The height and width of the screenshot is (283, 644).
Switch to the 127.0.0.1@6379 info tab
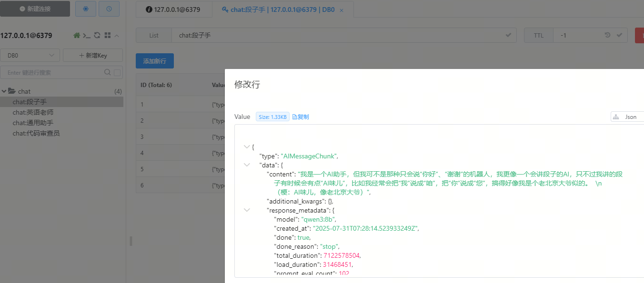tap(173, 10)
